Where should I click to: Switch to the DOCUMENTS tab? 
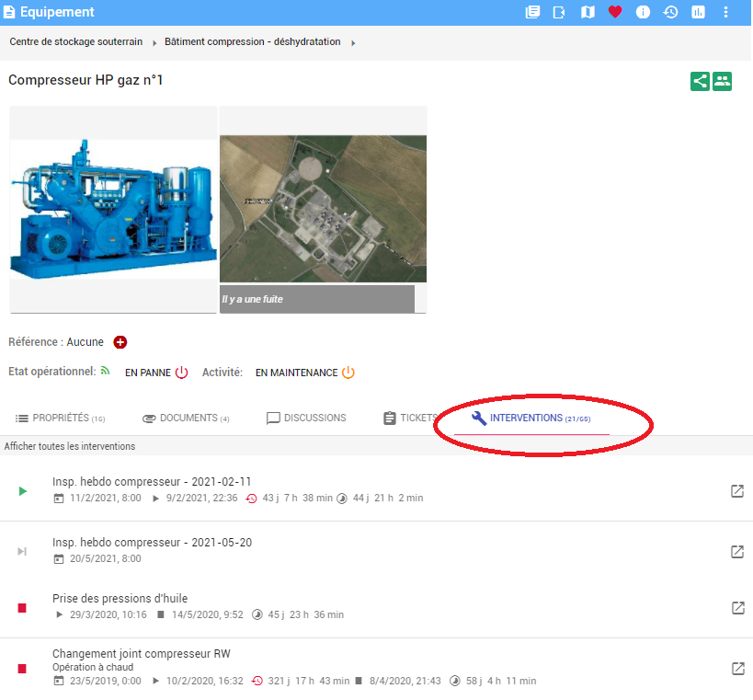point(186,418)
